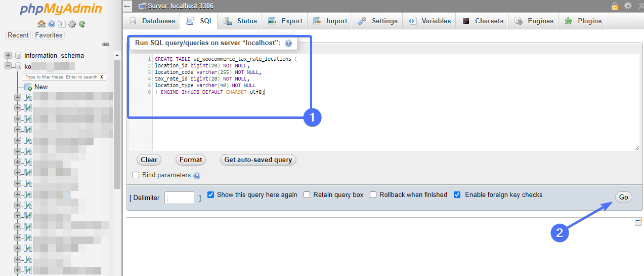Reload navigation panel with green refresh icon

point(81,24)
